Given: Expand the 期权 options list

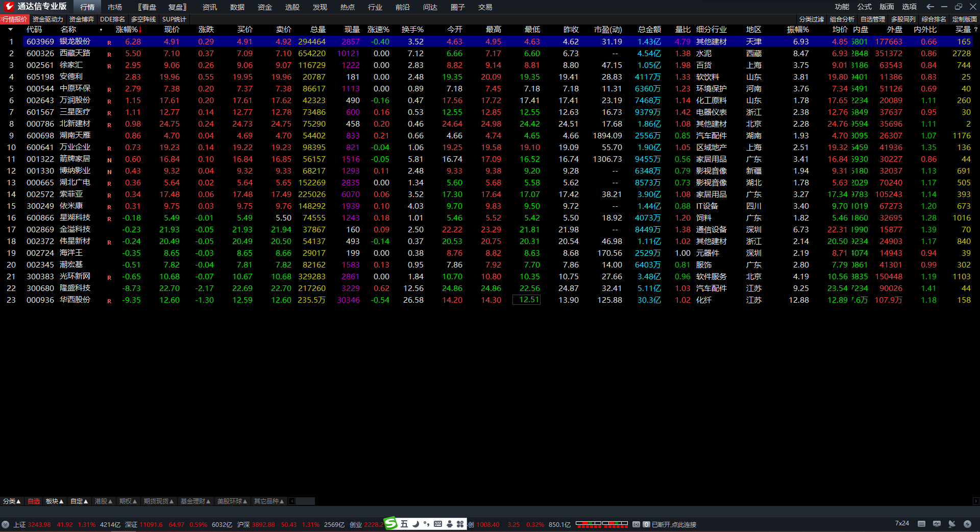Looking at the screenshot, I should (x=128, y=501).
